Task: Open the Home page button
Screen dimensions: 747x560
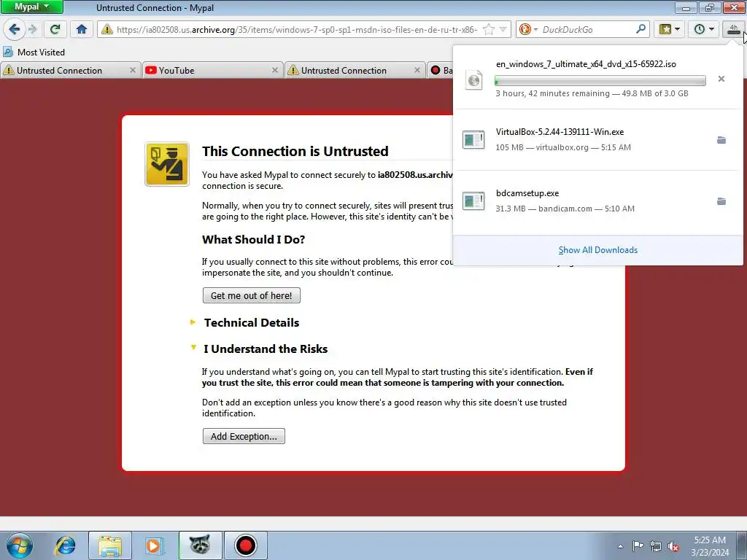Action: [x=82, y=29]
